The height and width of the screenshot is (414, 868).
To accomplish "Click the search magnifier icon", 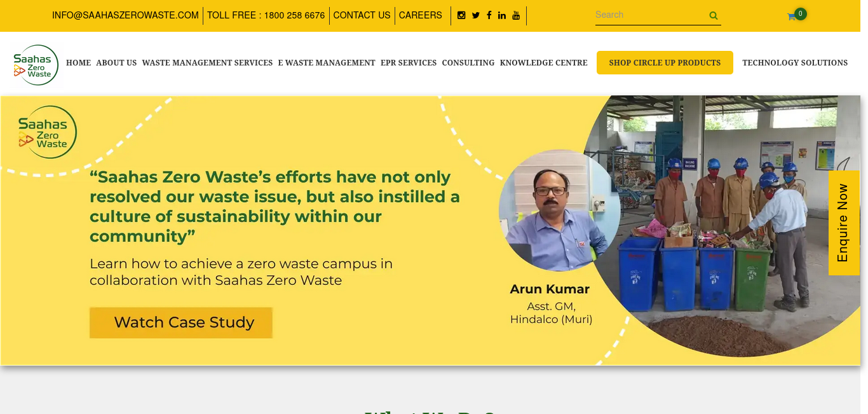I will (x=714, y=16).
